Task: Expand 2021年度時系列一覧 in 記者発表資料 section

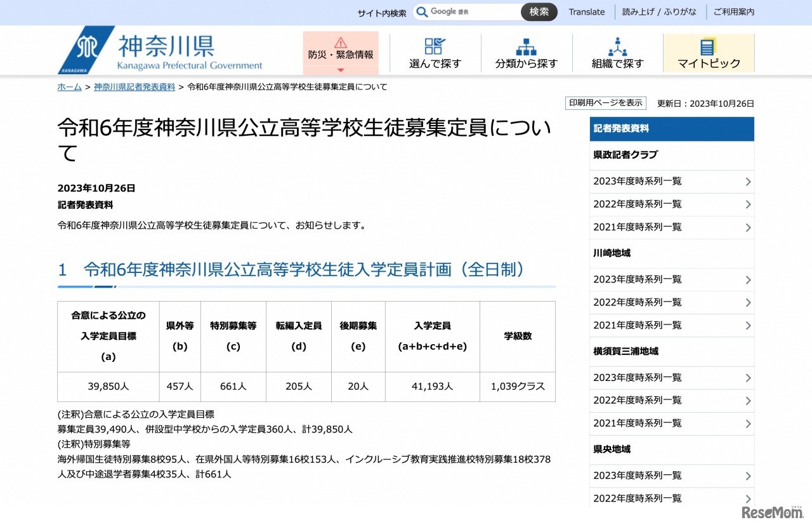Action: coord(671,227)
